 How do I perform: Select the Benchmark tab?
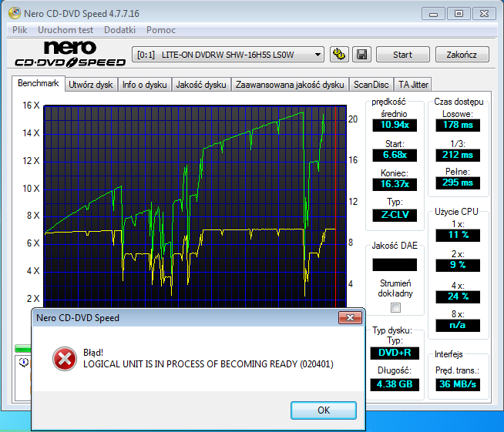[x=39, y=83]
